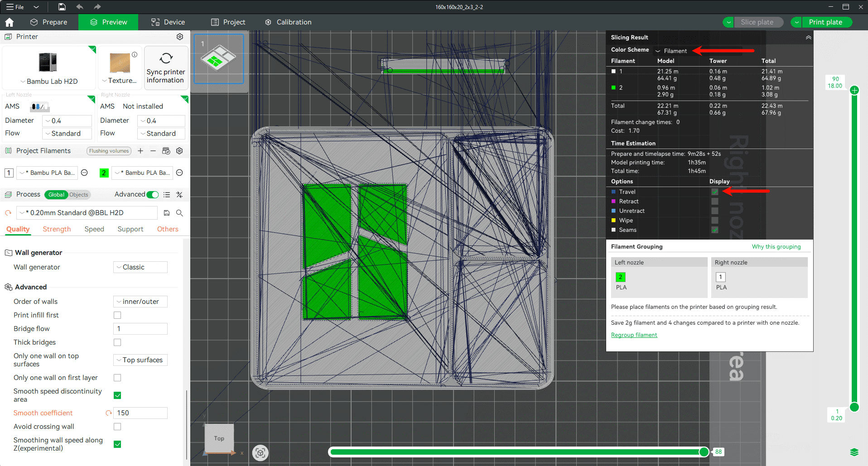Save the process preset icon
Screen dimensions: 868x466
click(167, 213)
